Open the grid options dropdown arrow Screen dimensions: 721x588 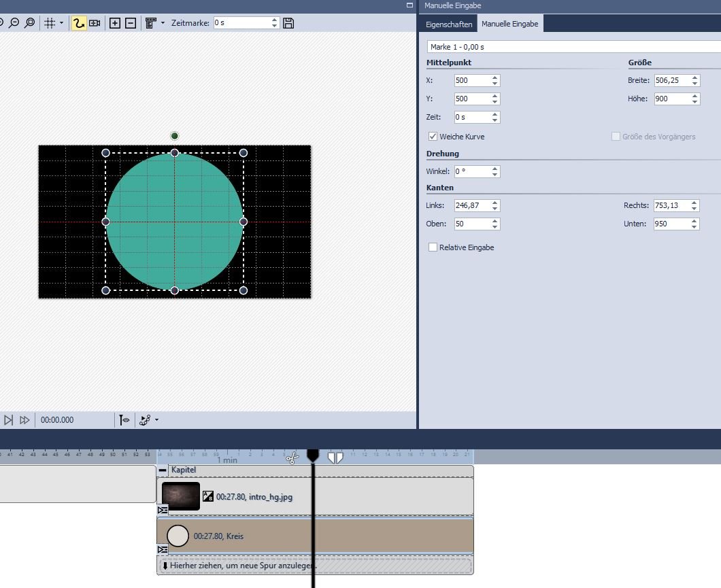click(x=62, y=23)
